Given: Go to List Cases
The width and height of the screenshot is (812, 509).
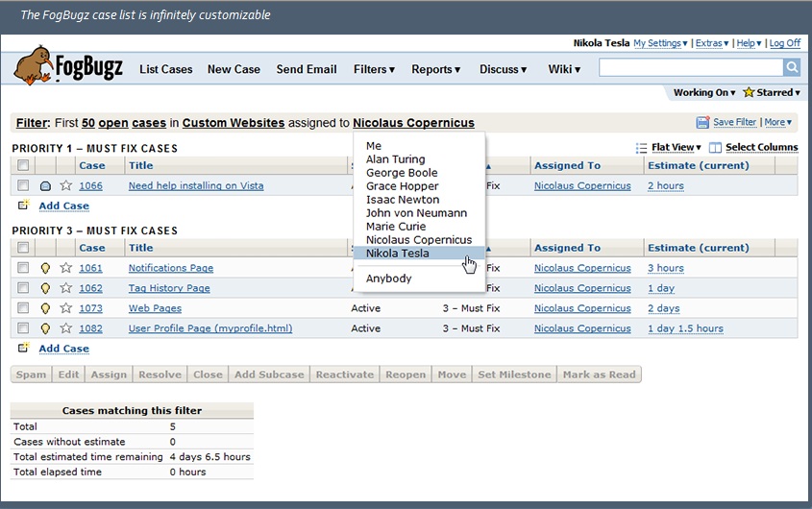Looking at the screenshot, I should [165, 69].
